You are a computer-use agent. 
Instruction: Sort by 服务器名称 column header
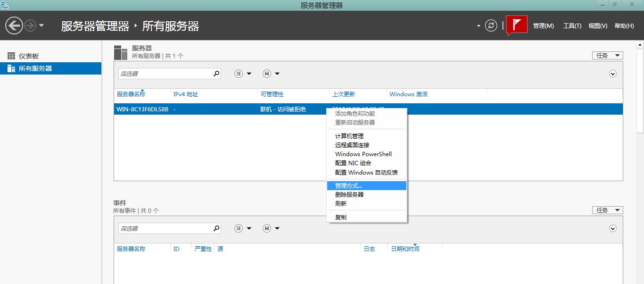tap(131, 94)
